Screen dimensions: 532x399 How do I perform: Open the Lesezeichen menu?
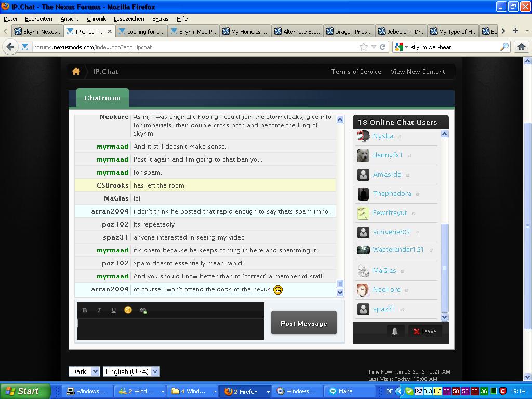[129, 19]
